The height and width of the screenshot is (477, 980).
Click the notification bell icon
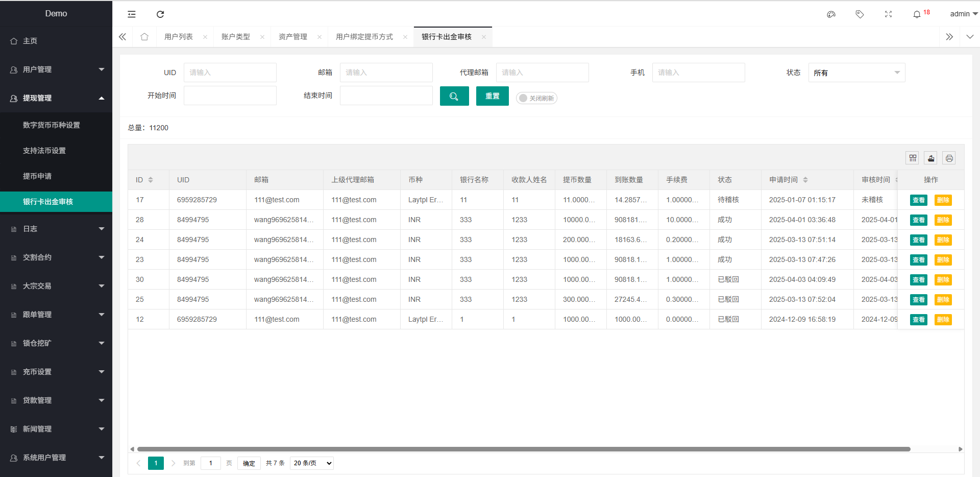917,14
